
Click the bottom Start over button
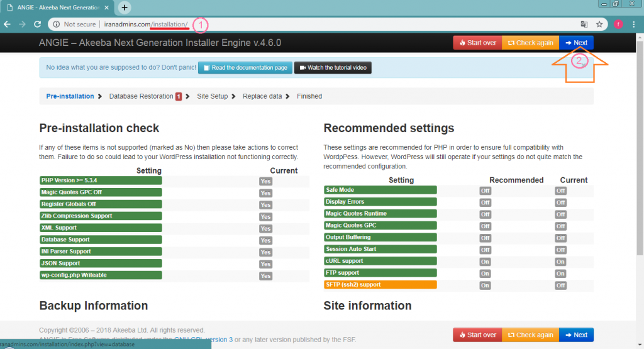477,335
